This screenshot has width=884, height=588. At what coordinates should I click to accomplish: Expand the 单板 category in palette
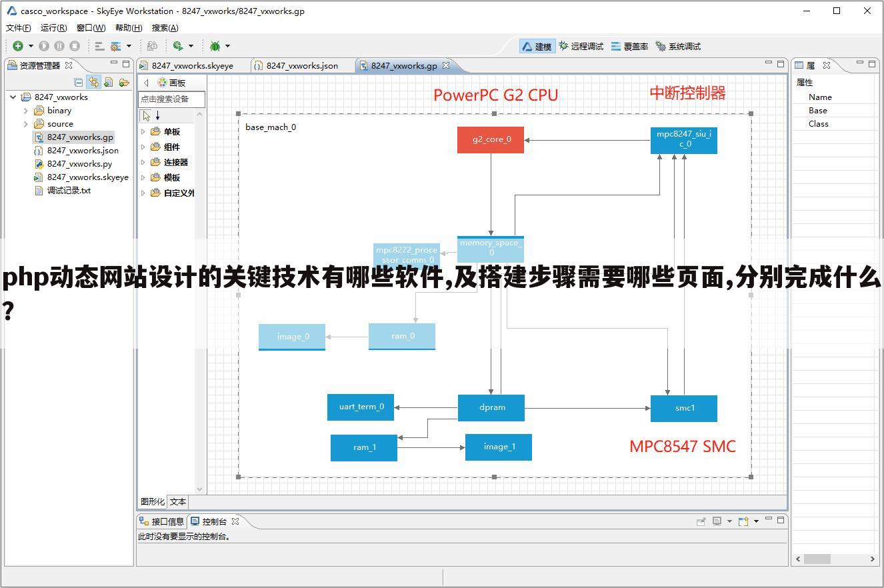[143, 131]
